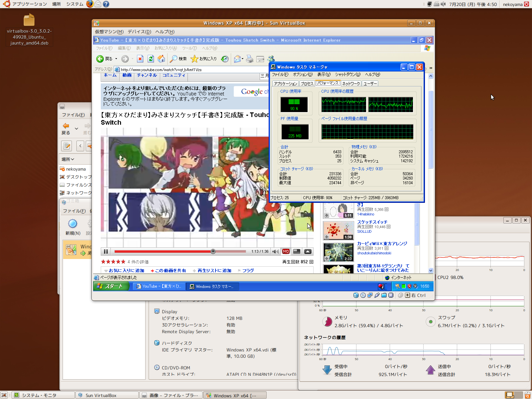Open デバイス(D) menu in VirtualBox window
This screenshot has height=399, width=532.
click(x=139, y=32)
